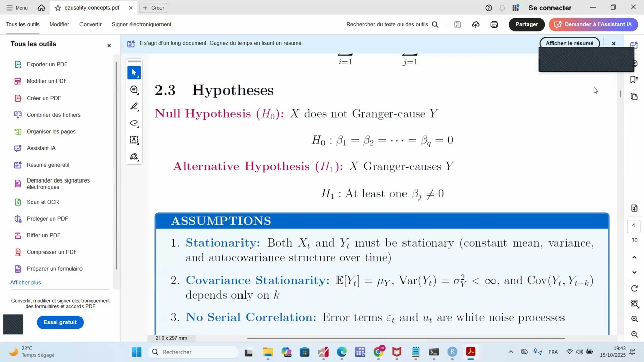This screenshot has width=644, height=362.
Task: Click the Windows Start button
Action: pyautogui.click(x=137, y=352)
